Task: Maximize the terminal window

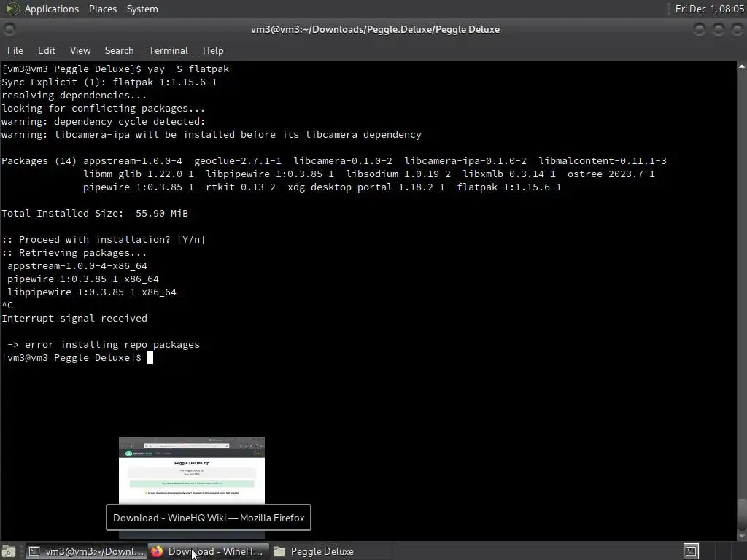Action: [718, 29]
